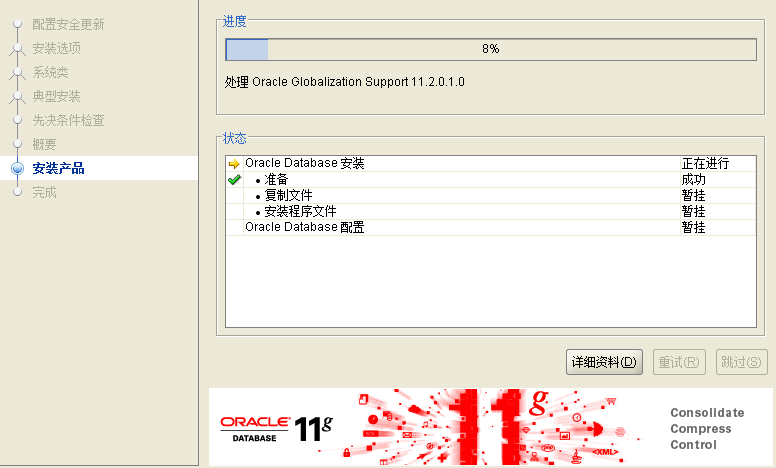Select the Oracle Database 配置 row

(490, 227)
